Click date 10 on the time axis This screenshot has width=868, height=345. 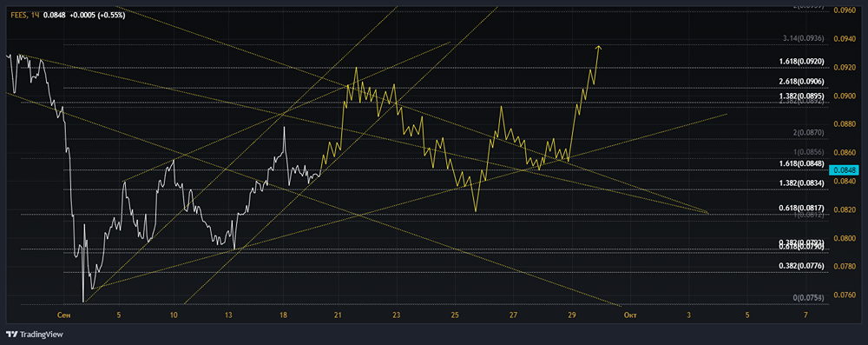point(174,315)
